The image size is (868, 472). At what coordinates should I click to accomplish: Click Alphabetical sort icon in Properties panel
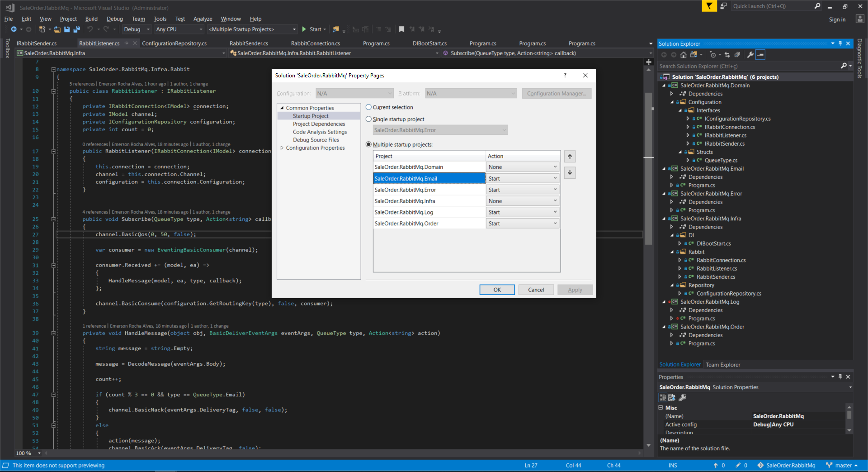pyautogui.click(x=672, y=397)
